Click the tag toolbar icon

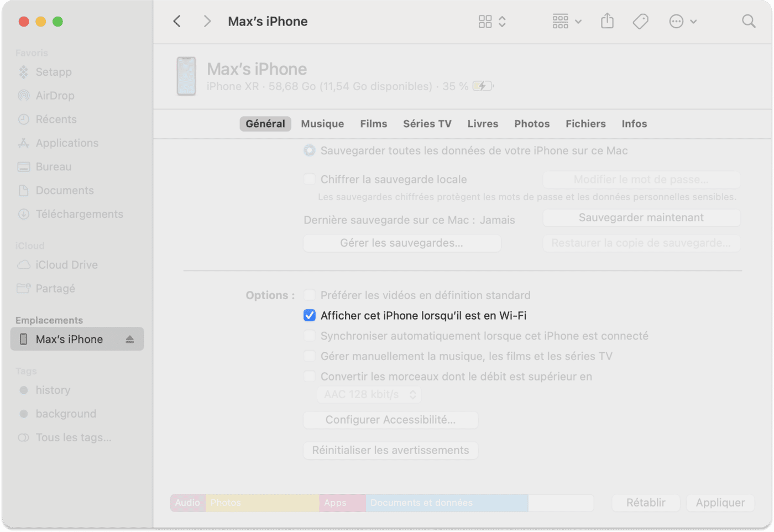pos(641,22)
